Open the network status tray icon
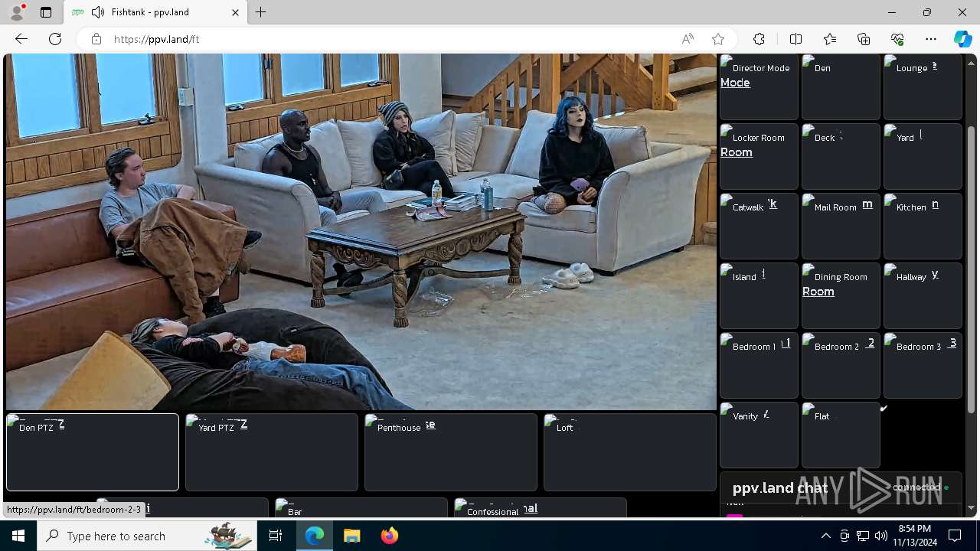Image resolution: width=980 pixels, height=551 pixels. click(863, 536)
